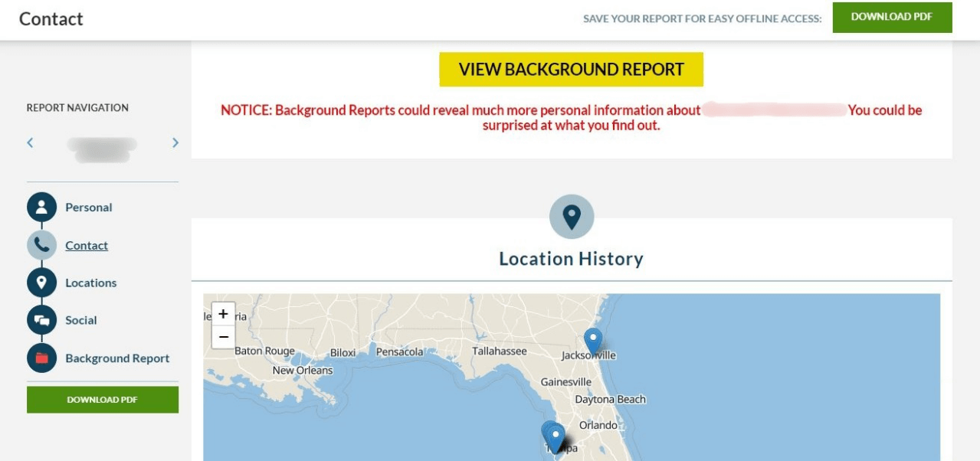Open the VIEW BACKGROUND REPORT button
The height and width of the screenshot is (461, 980).
pos(569,69)
